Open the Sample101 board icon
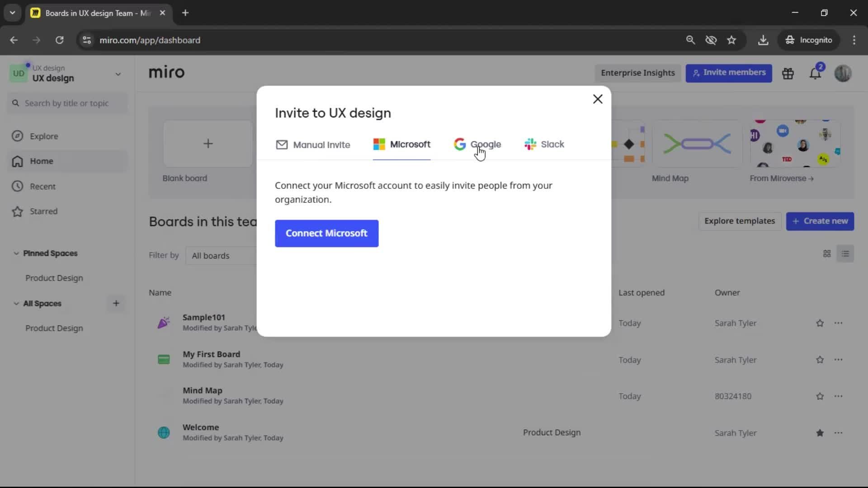The width and height of the screenshot is (868, 488). coord(164,323)
